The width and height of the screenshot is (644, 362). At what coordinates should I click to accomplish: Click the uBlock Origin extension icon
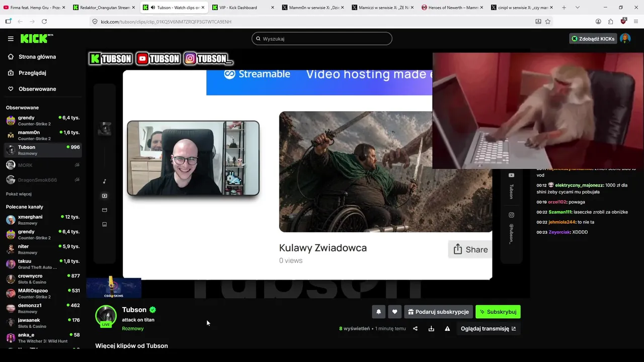623,22
